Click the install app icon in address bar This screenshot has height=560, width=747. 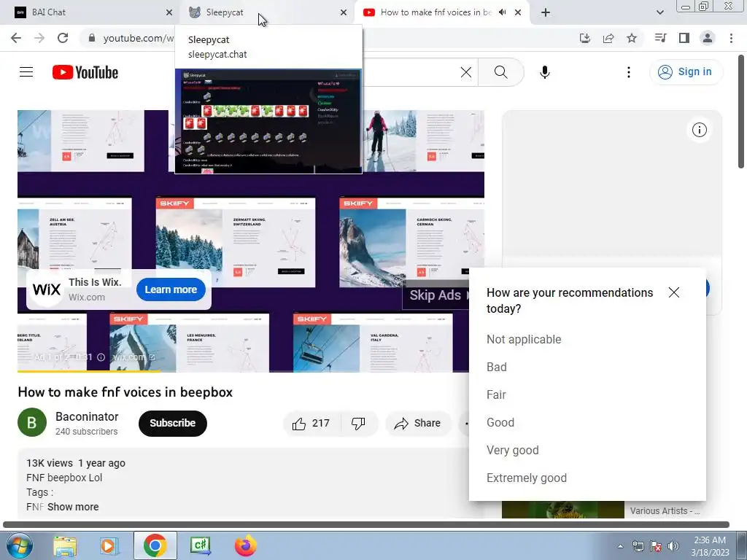[585, 38]
